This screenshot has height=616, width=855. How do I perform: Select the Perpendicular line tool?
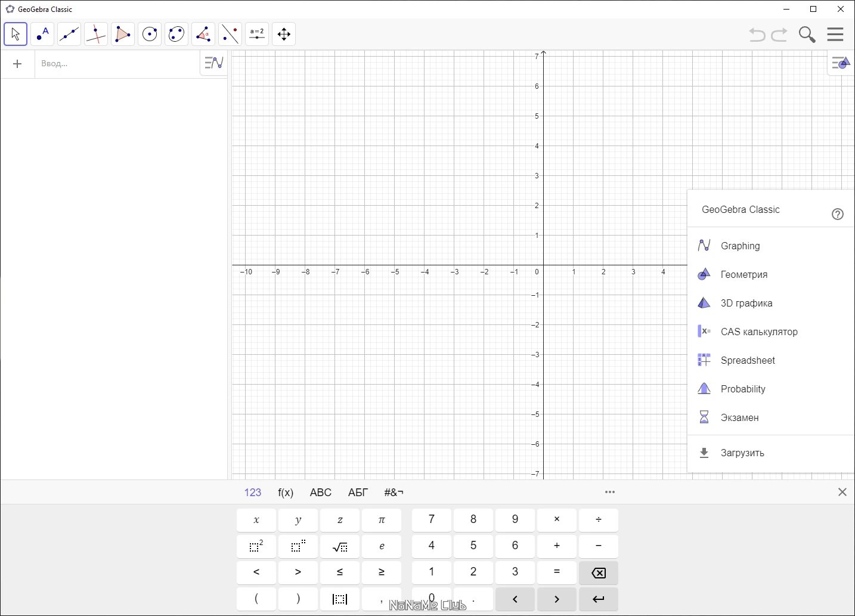tap(96, 34)
